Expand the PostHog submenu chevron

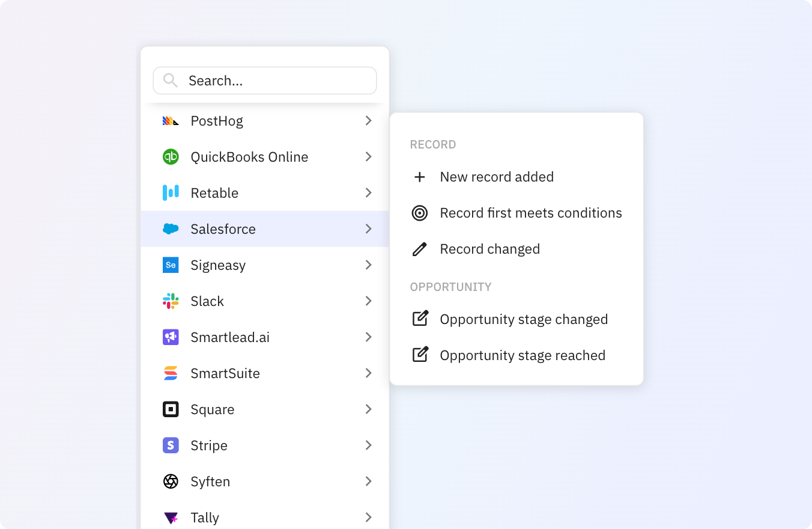point(369,121)
